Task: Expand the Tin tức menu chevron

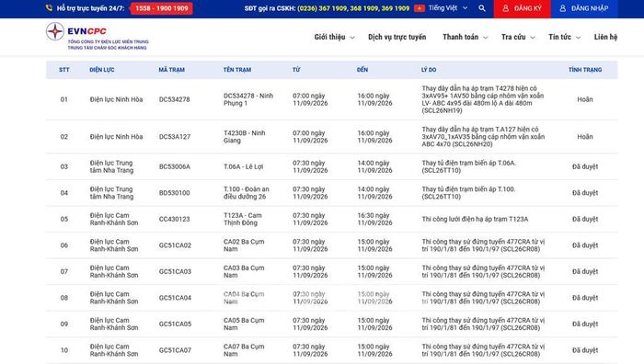Action: tap(578, 38)
